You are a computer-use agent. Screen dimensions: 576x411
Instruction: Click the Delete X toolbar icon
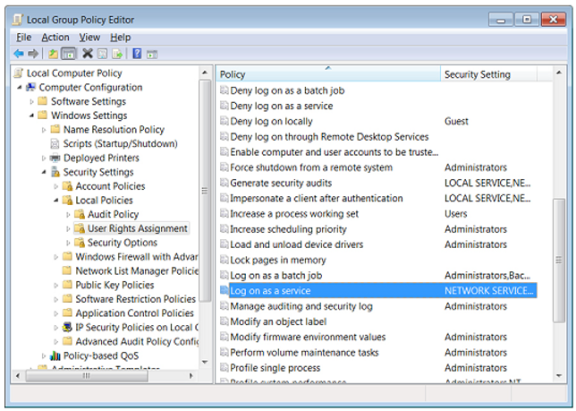87,54
